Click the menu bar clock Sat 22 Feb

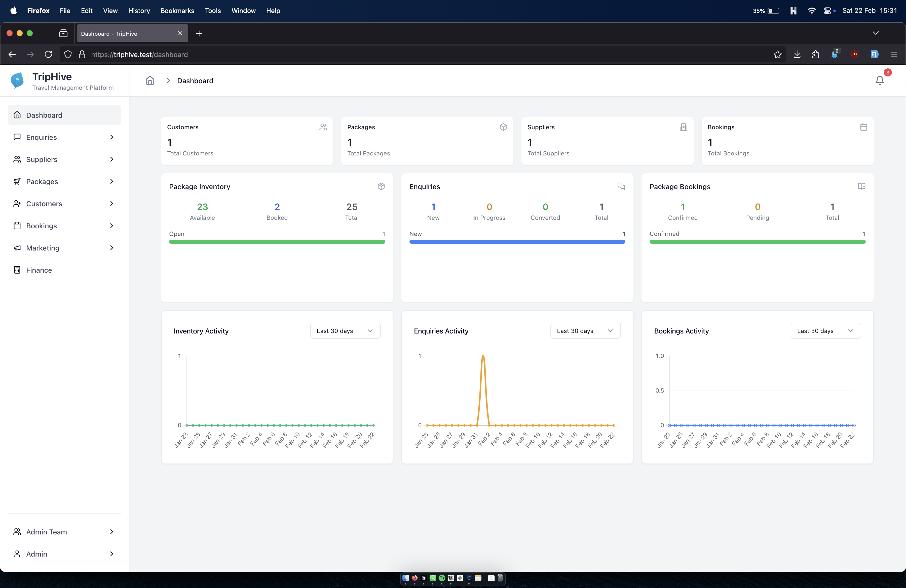pos(870,11)
